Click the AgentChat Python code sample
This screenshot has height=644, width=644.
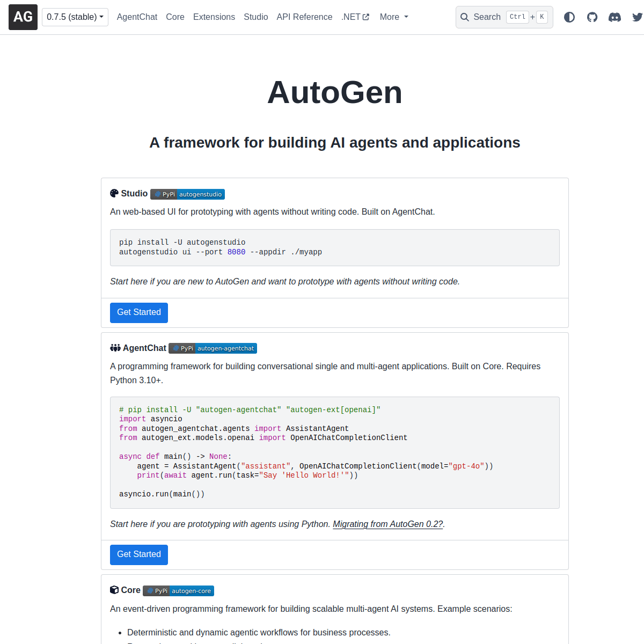coord(335,452)
